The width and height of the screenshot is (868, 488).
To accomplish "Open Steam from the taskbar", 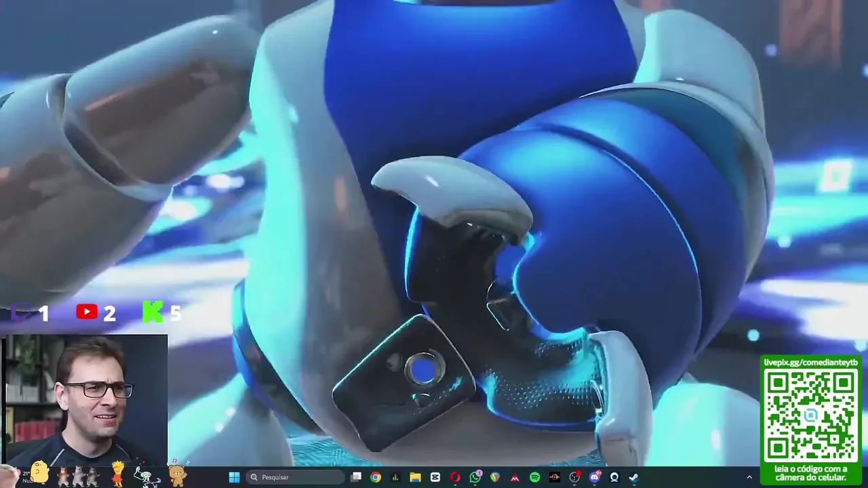I will 634,477.
